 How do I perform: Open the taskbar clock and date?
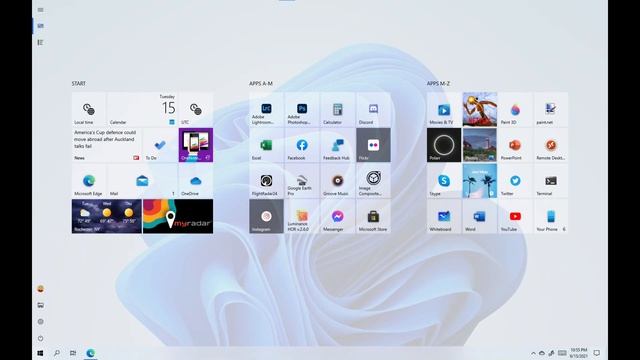coord(578,353)
